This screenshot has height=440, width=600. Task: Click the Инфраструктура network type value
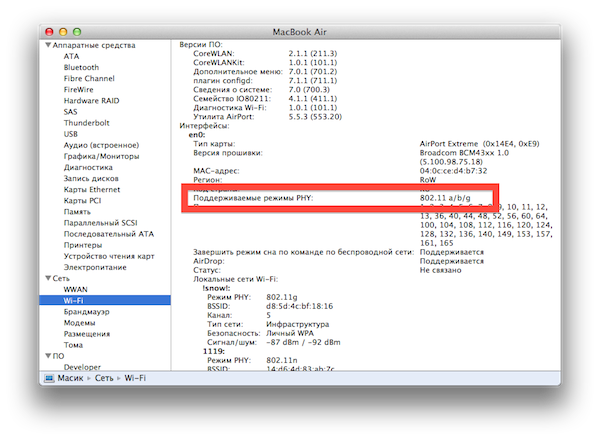pyautogui.click(x=298, y=324)
